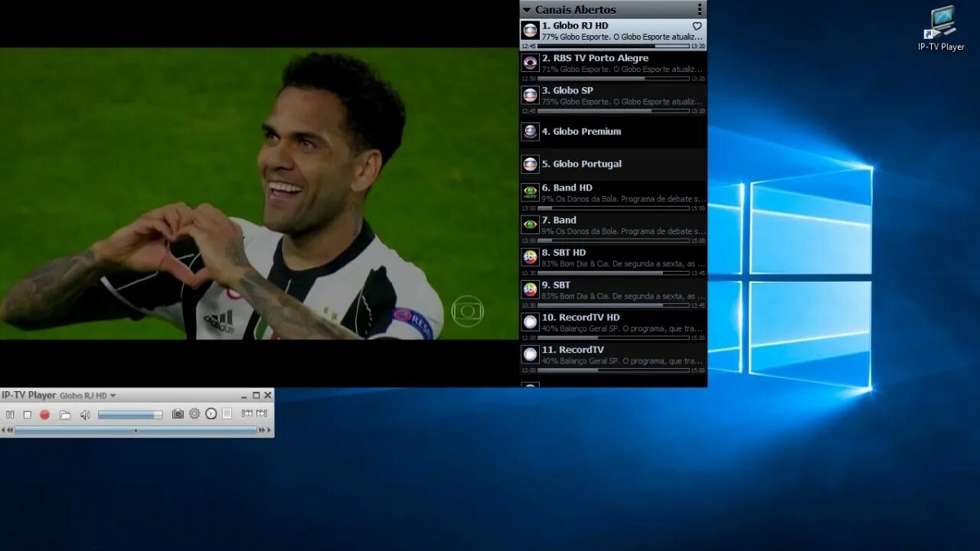This screenshot has width=980, height=551.
Task: Switch to previous channel button
Action: click(x=247, y=413)
